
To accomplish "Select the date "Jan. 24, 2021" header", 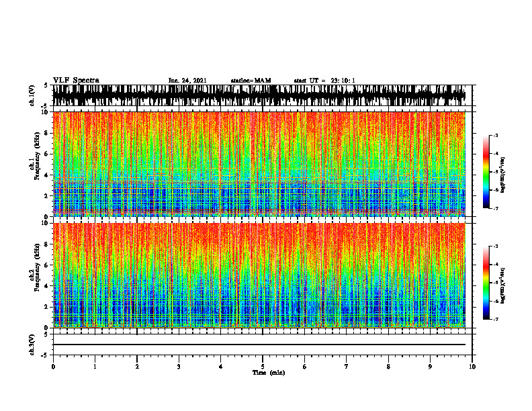I will pos(187,81).
